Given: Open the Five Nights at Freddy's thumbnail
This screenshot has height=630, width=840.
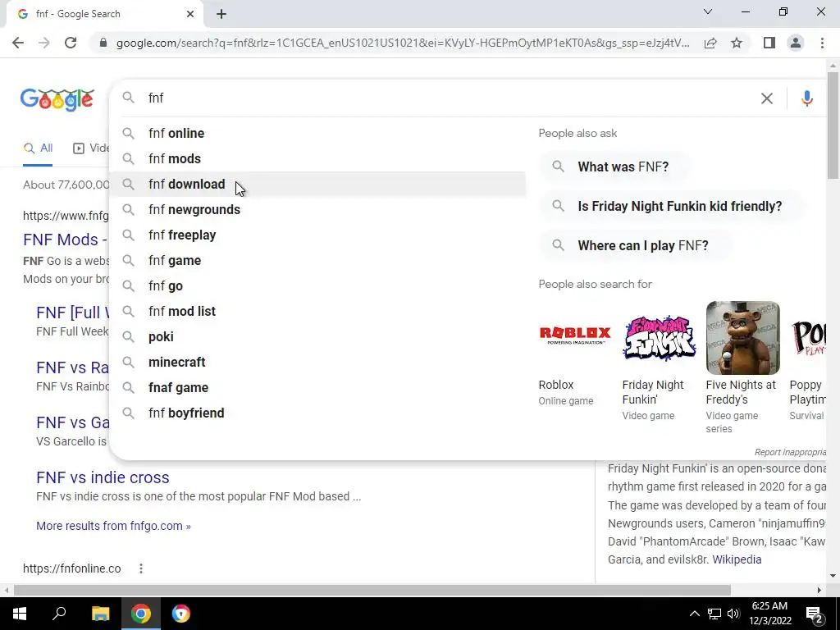Looking at the screenshot, I should point(742,337).
